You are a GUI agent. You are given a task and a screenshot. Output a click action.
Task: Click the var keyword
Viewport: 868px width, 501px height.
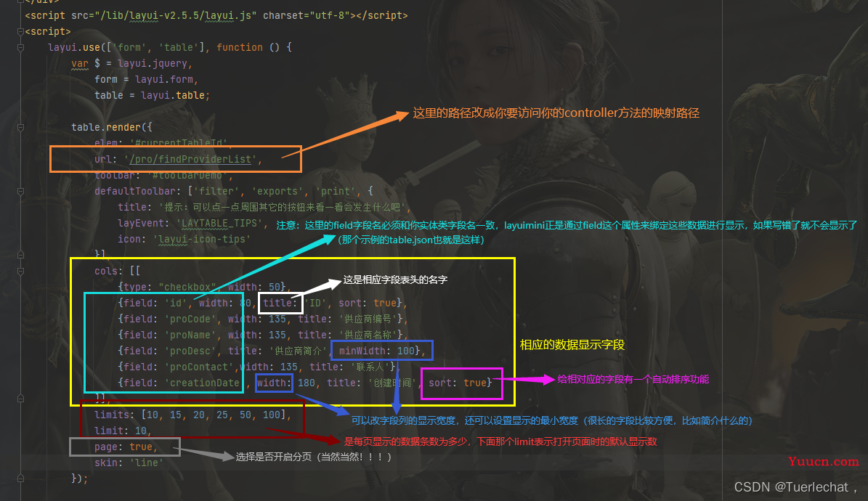pos(80,64)
